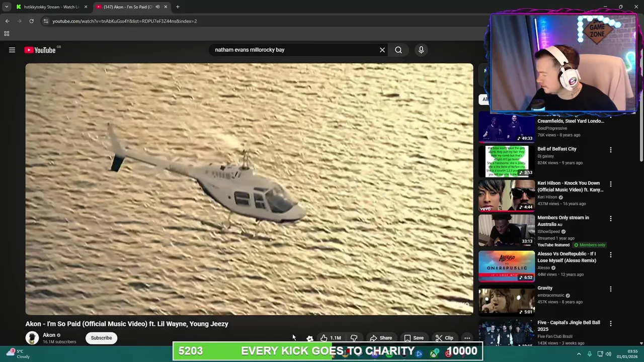Select the All filter chip in sidebar
Viewport: 644px width, 362px height.
pos(485,99)
